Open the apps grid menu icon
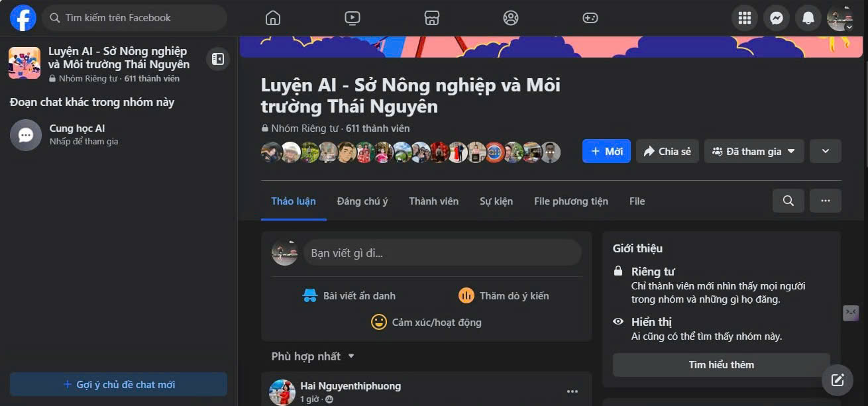This screenshot has height=406, width=868. 745,18
